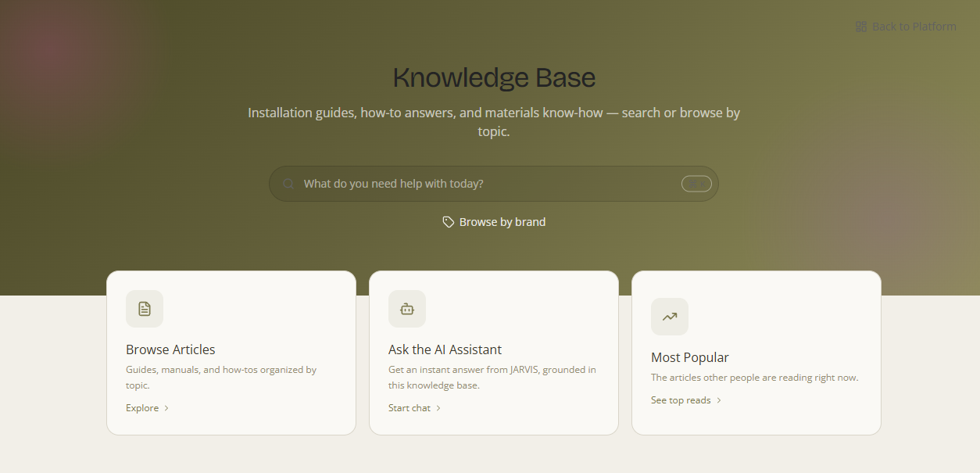Click the Back to Platform link
The image size is (980, 473).
pyautogui.click(x=906, y=27)
